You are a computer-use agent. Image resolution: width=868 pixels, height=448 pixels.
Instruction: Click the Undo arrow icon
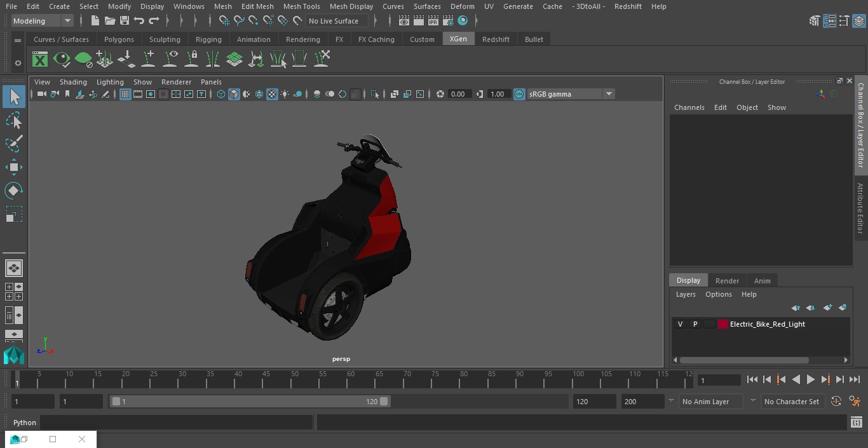coord(139,21)
